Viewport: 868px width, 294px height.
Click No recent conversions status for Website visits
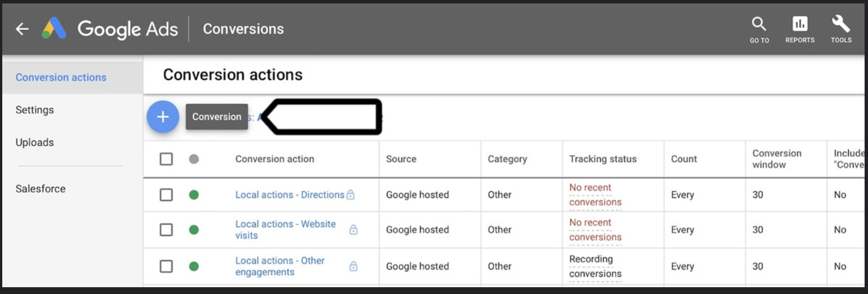pos(595,230)
